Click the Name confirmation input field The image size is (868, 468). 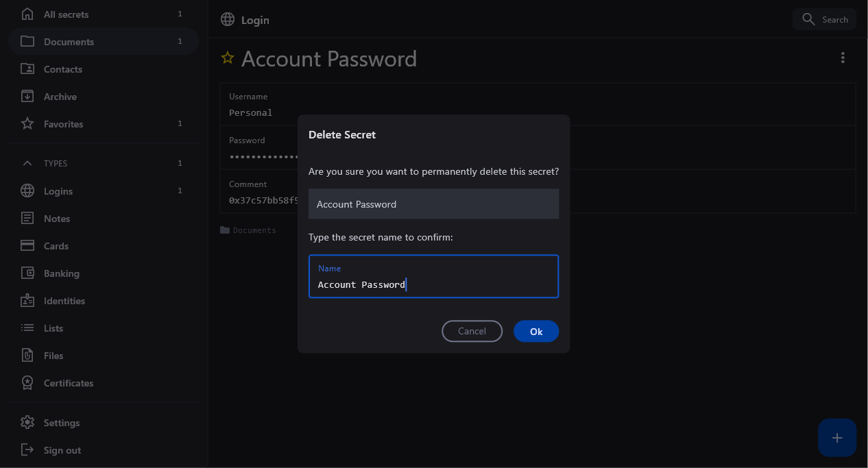click(433, 284)
